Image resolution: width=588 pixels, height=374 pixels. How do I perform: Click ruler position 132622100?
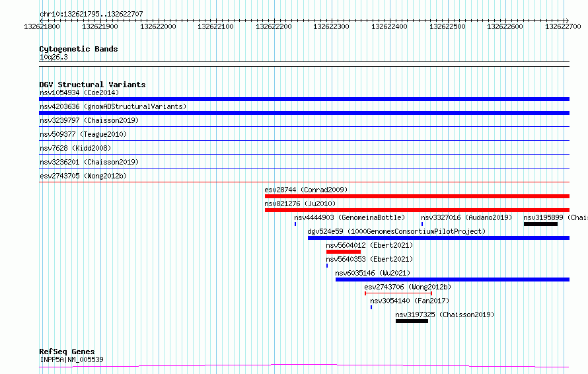[215, 26]
